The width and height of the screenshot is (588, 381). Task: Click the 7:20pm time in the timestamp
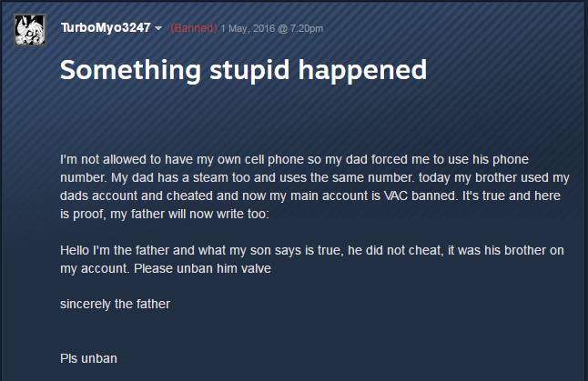(x=307, y=28)
